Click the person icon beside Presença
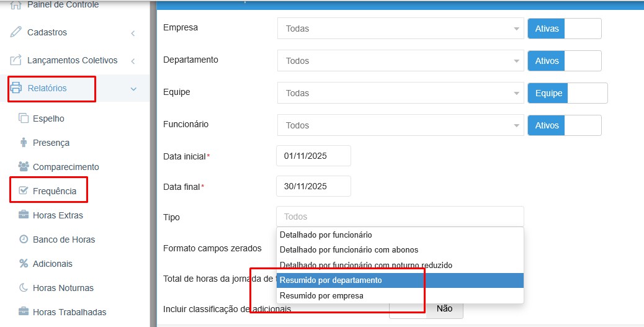The height and width of the screenshot is (327, 644). 24,143
